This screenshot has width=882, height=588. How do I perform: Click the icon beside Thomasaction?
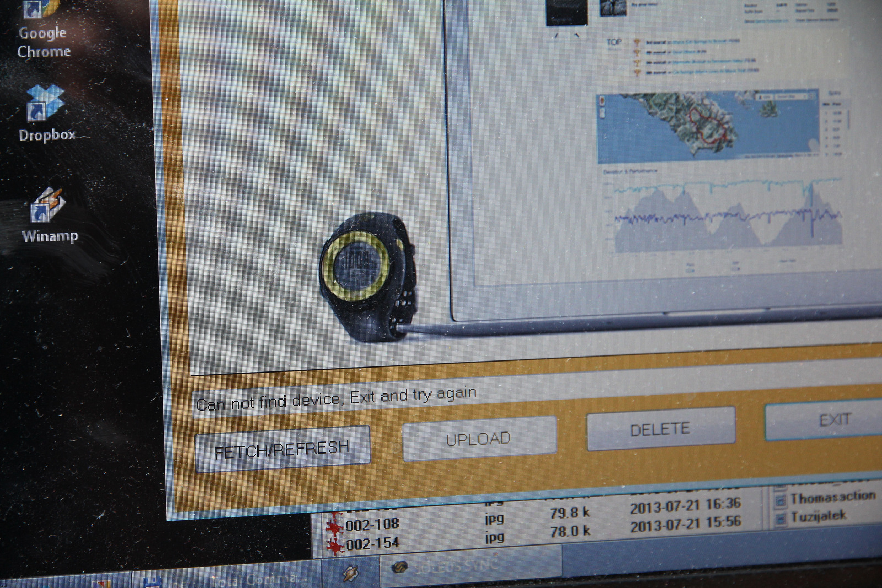[780, 500]
